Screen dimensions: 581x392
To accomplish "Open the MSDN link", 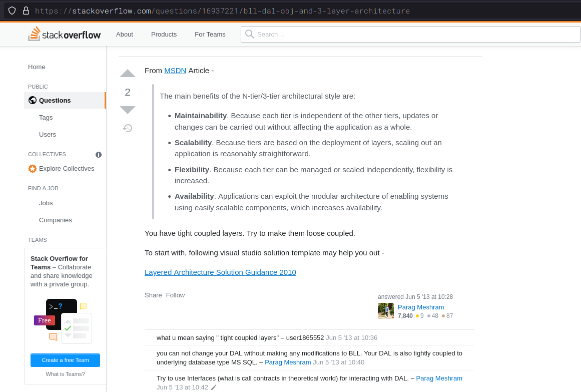I will 175,71.
